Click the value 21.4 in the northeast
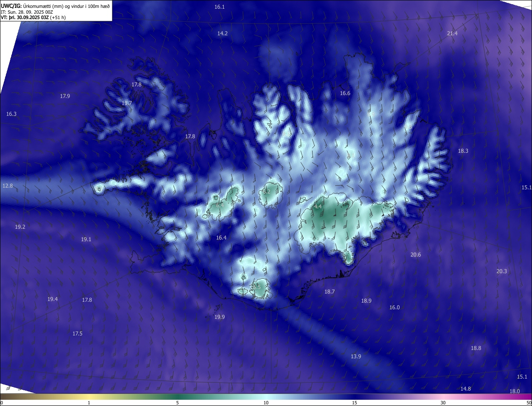This screenshot has height=406, width=532. (452, 34)
